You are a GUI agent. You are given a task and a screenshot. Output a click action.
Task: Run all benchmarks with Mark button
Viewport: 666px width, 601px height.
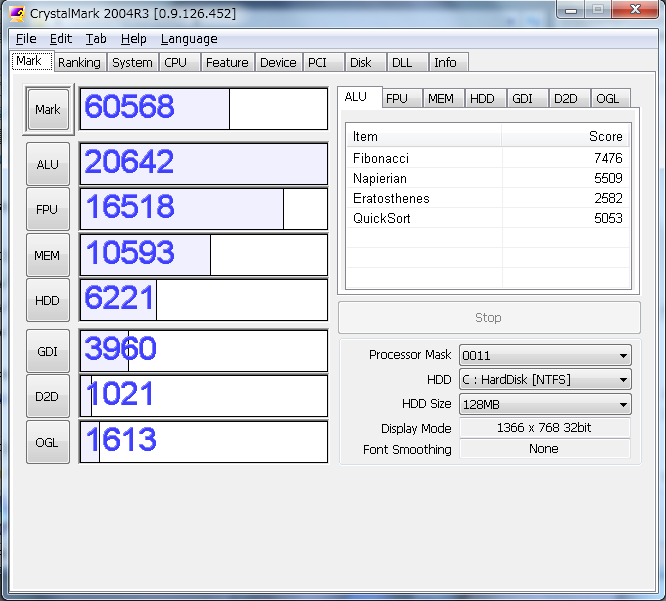48,110
